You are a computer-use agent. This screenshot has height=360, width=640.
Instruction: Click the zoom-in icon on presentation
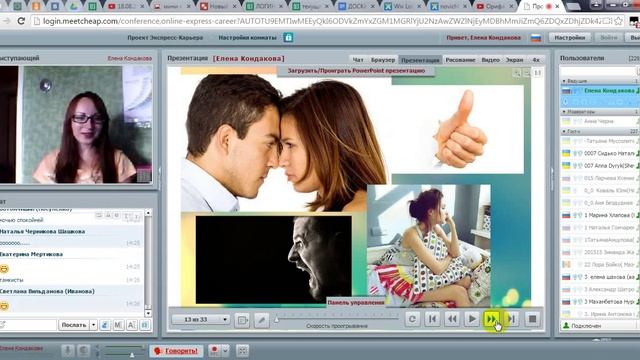[517, 73]
